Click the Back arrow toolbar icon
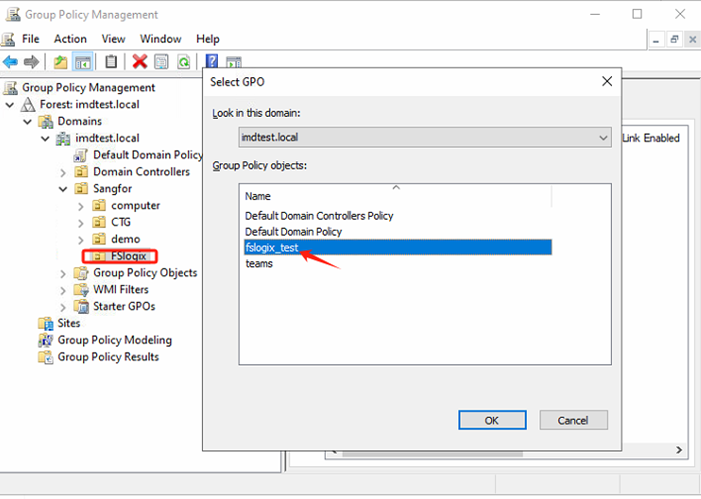 tap(11, 62)
